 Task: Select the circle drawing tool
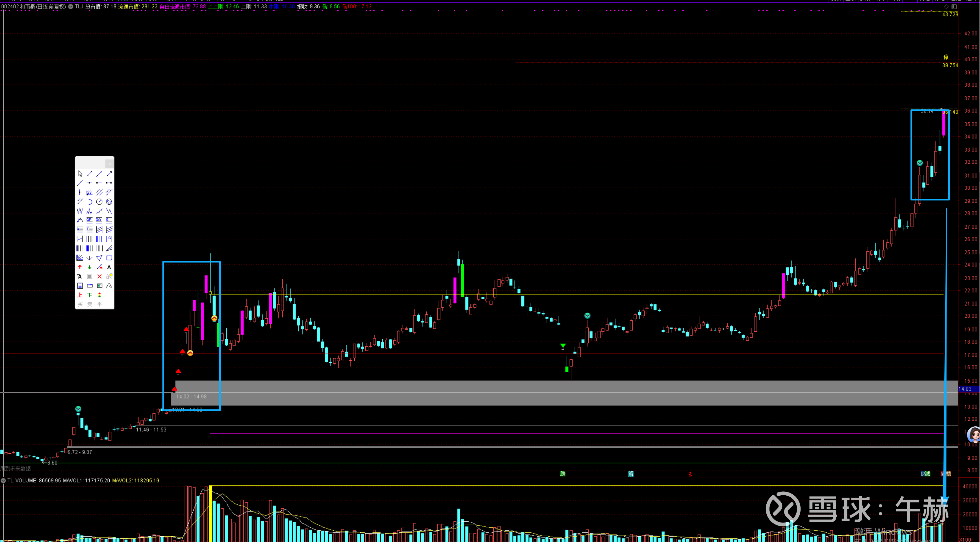[x=99, y=202]
